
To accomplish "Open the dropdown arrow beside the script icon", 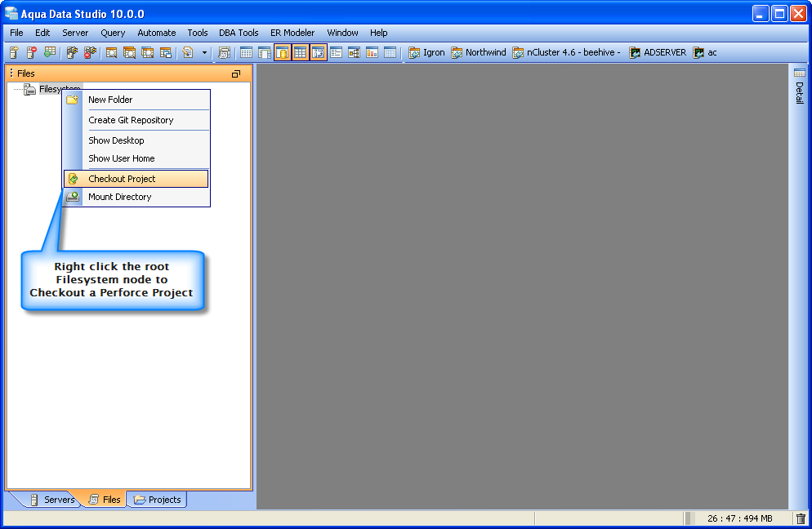I will coord(204,52).
